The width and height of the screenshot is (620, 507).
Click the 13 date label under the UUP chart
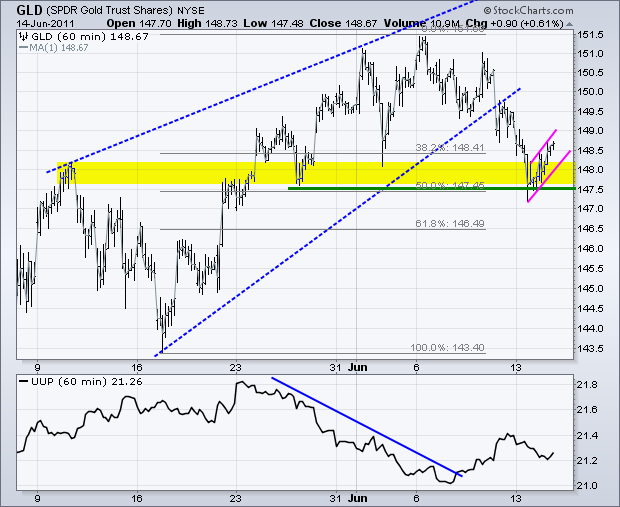point(516,498)
